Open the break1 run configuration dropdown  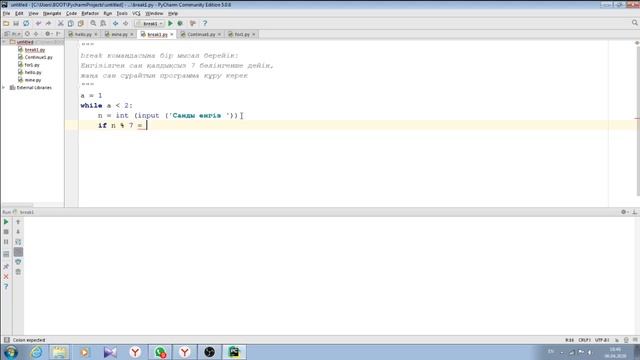[149, 24]
